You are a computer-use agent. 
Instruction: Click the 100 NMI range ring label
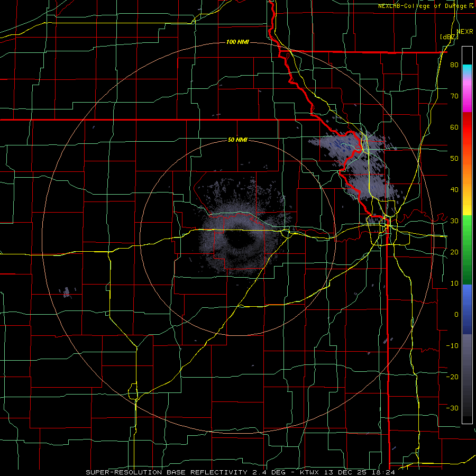[x=237, y=42]
